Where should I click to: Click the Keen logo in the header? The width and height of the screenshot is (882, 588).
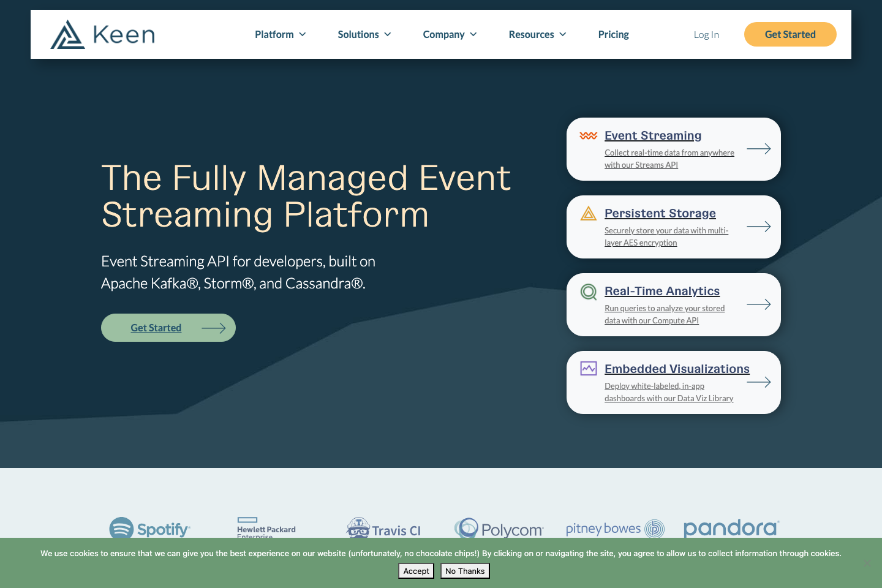102,34
